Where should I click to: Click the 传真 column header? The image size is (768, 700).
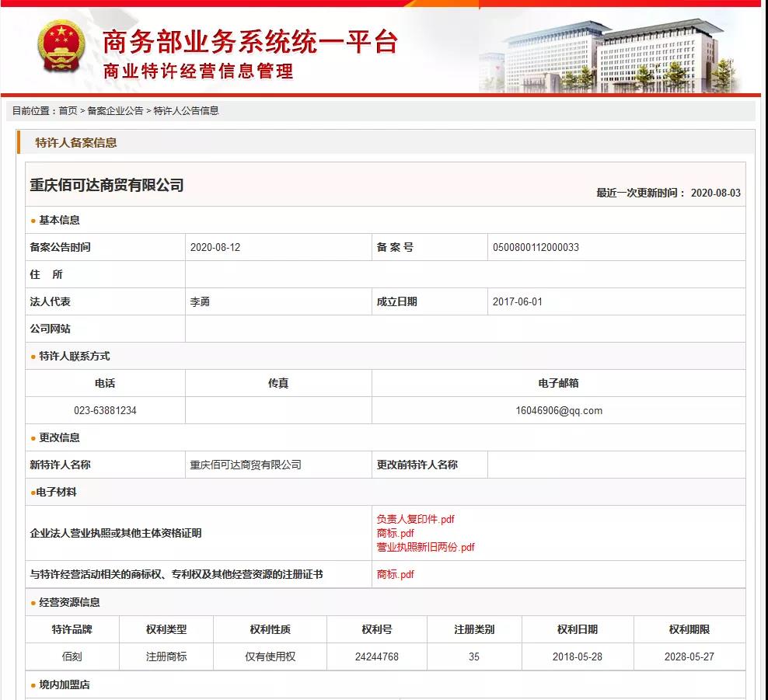pos(278,383)
